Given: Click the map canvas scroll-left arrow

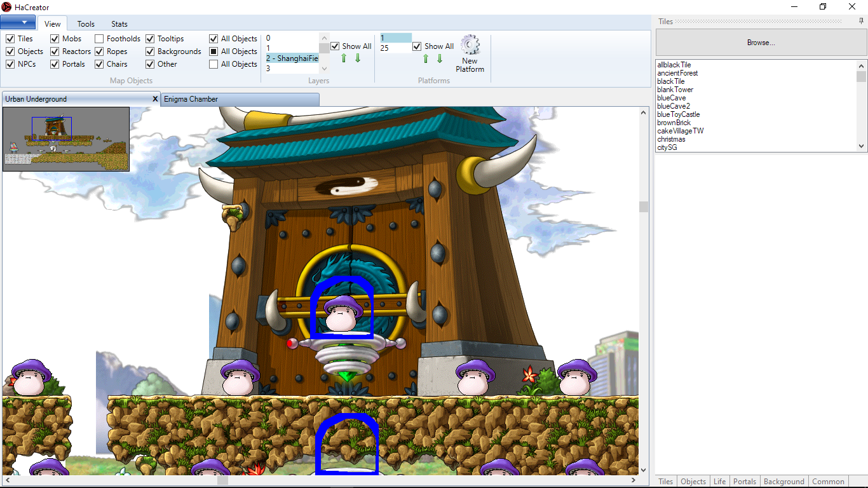Looking at the screenshot, I should coord(6,480).
